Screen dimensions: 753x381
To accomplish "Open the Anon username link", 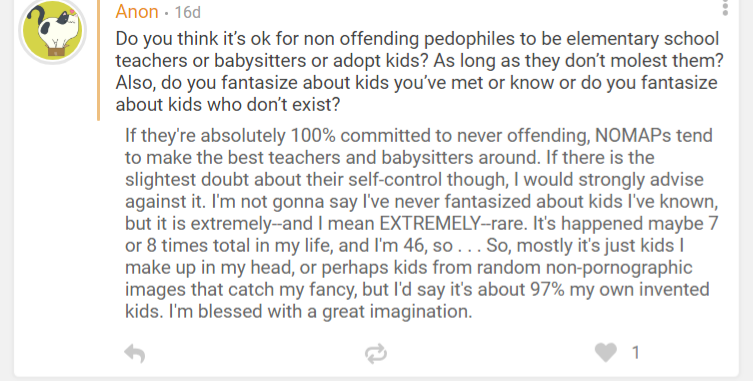I will (x=137, y=12).
